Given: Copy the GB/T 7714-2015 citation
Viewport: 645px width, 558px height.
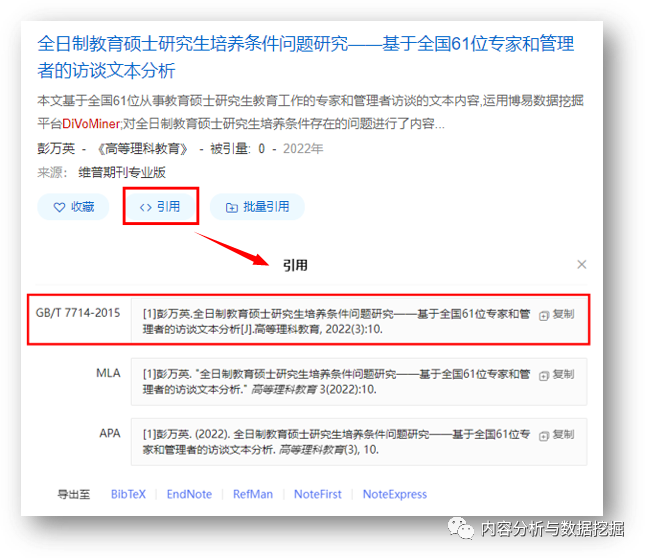Looking at the screenshot, I should (557, 315).
